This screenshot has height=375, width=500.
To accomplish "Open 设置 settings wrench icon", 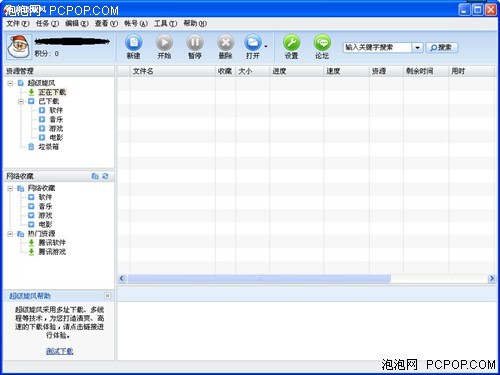I will [x=292, y=43].
